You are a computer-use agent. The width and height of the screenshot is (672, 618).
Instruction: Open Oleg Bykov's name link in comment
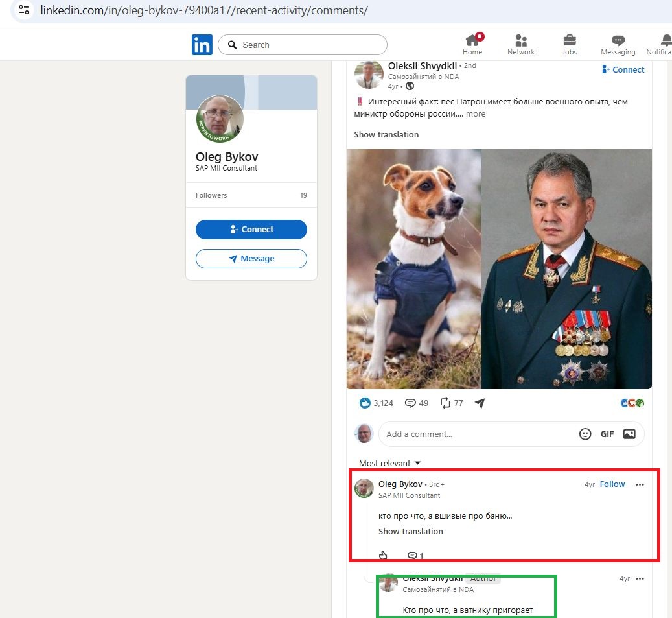tap(400, 484)
